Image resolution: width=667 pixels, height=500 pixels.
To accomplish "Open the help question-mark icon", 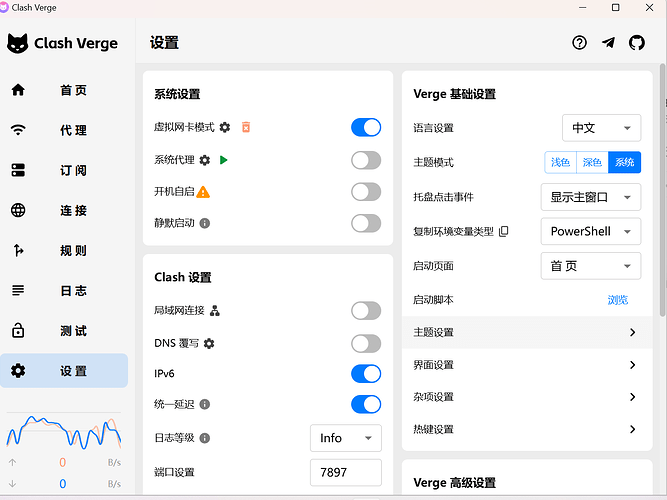I will (579, 43).
